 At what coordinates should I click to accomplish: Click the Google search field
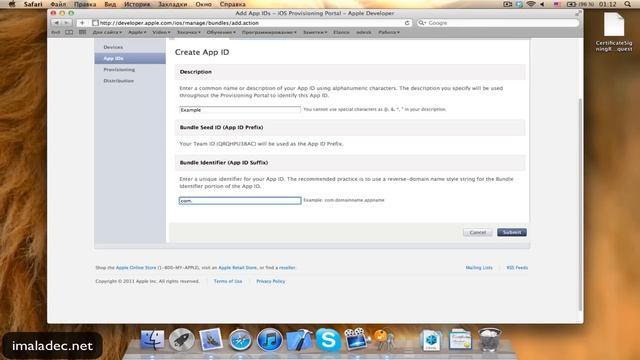click(498, 23)
